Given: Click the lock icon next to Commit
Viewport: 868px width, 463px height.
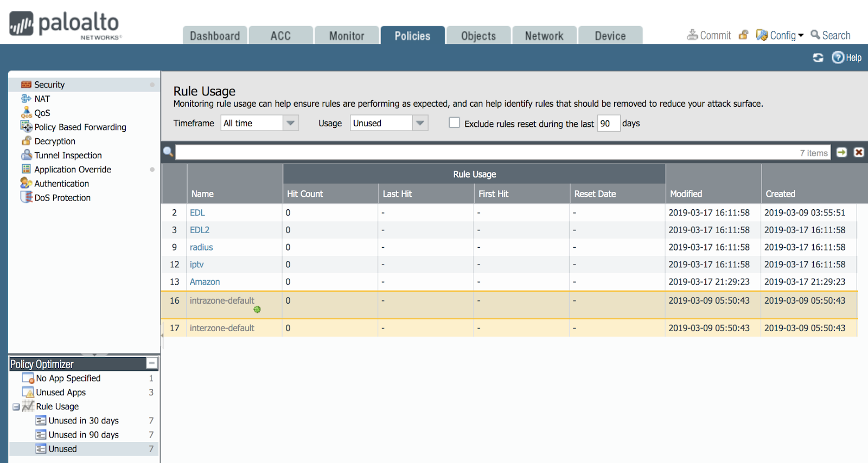Looking at the screenshot, I should click(x=743, y=35).
